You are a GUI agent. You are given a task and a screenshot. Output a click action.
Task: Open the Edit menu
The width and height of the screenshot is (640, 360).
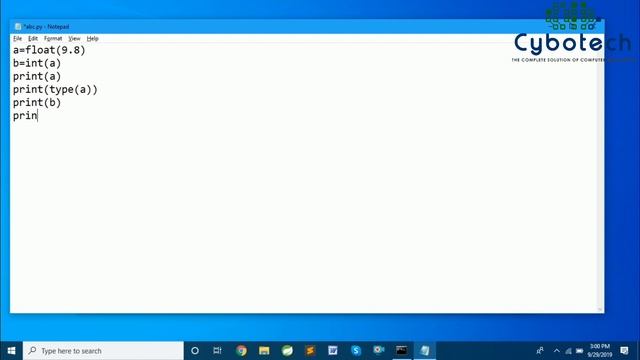click(33, 38)
